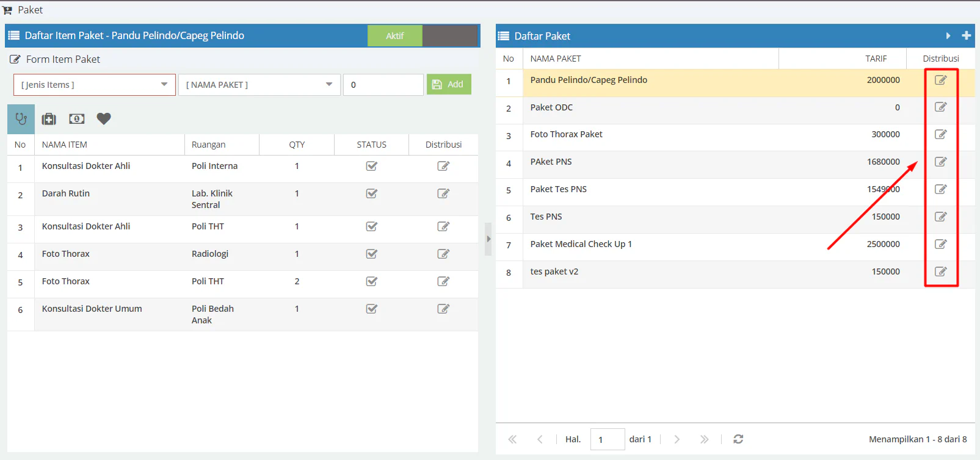Open the heart icon tab

click(x=104, y=119)
